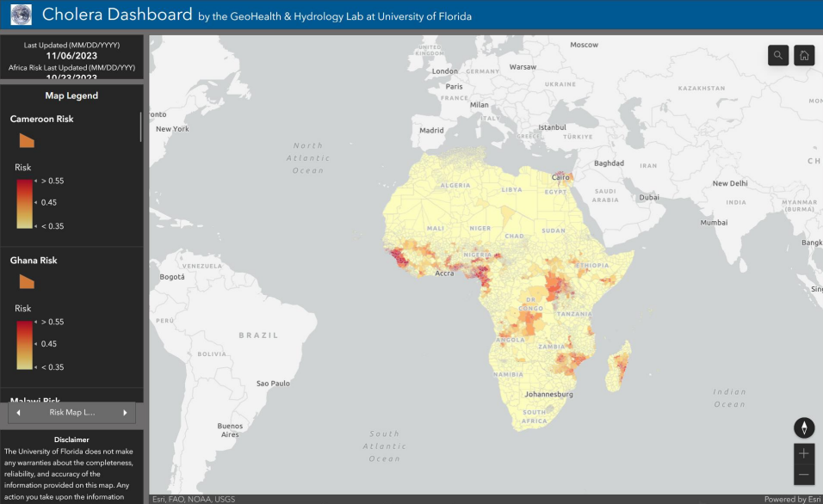Image resolution: width=823 pixels, height=504 pixels.
Task: Open the map search tool
Action: pyautogui.click(x=778, y=55)
